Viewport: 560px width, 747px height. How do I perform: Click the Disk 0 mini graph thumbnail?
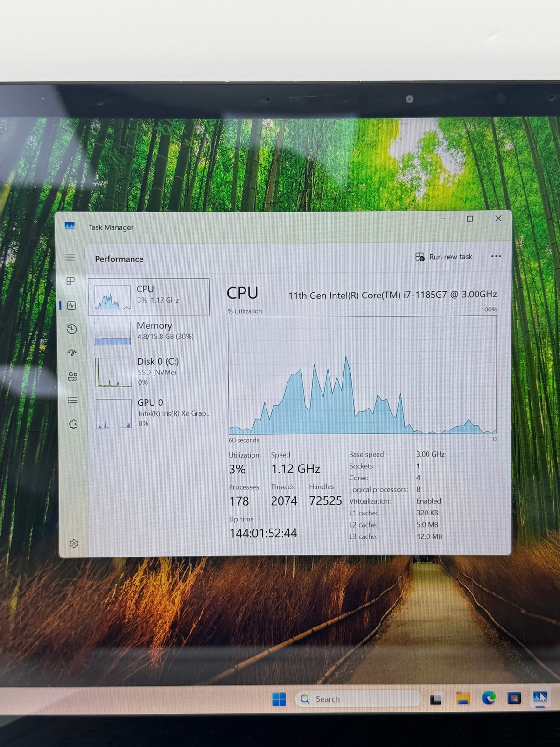point(113,372)
